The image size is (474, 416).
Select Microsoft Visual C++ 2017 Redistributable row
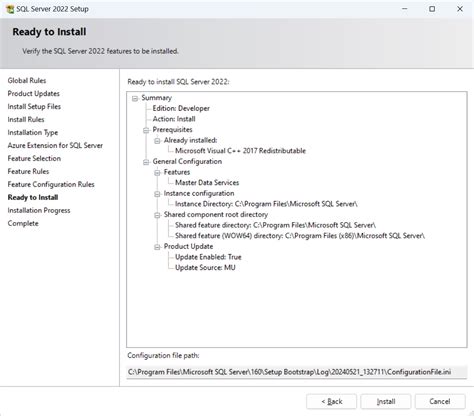[240, 151]
